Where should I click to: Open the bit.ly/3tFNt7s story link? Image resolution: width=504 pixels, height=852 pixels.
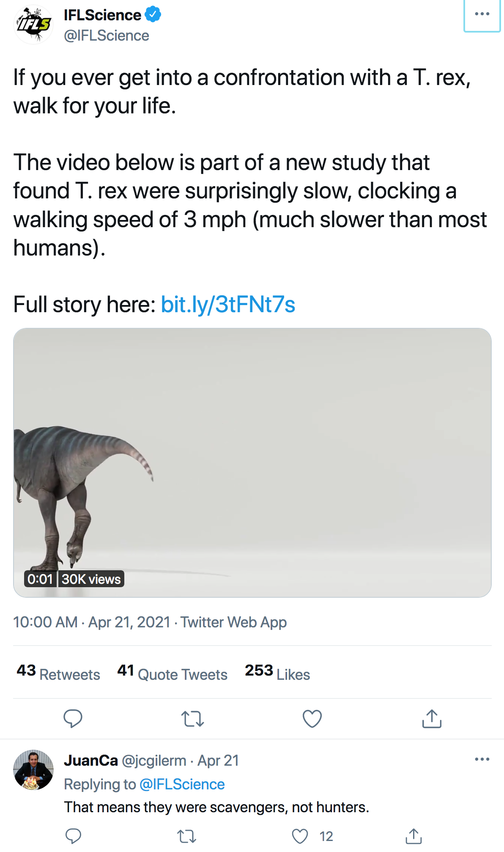coord(228,305)
